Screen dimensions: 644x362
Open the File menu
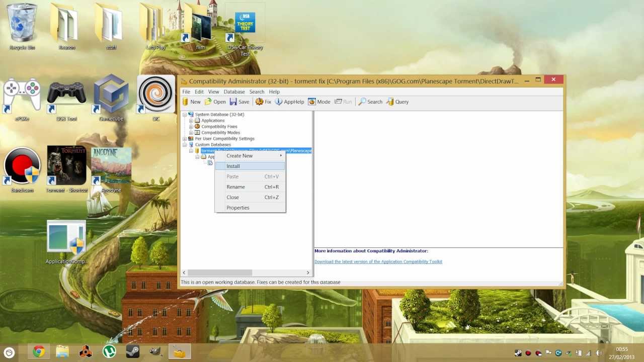(186, 92)
